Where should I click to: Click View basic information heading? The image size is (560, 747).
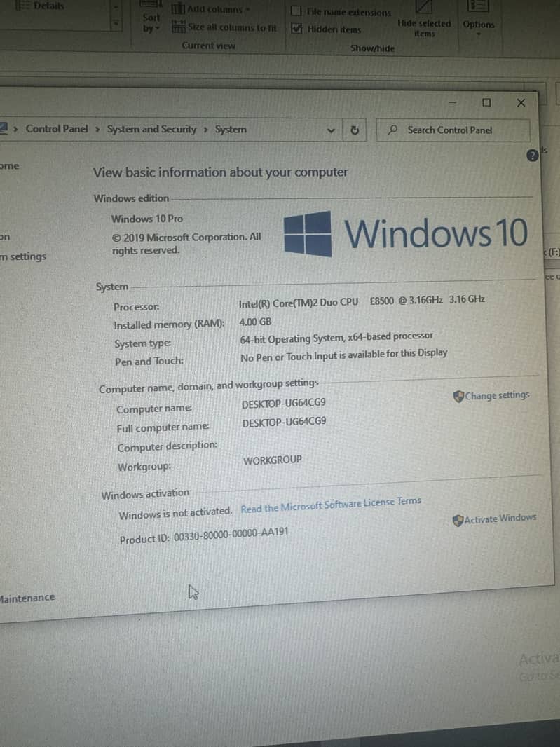[x=220, y=172]
